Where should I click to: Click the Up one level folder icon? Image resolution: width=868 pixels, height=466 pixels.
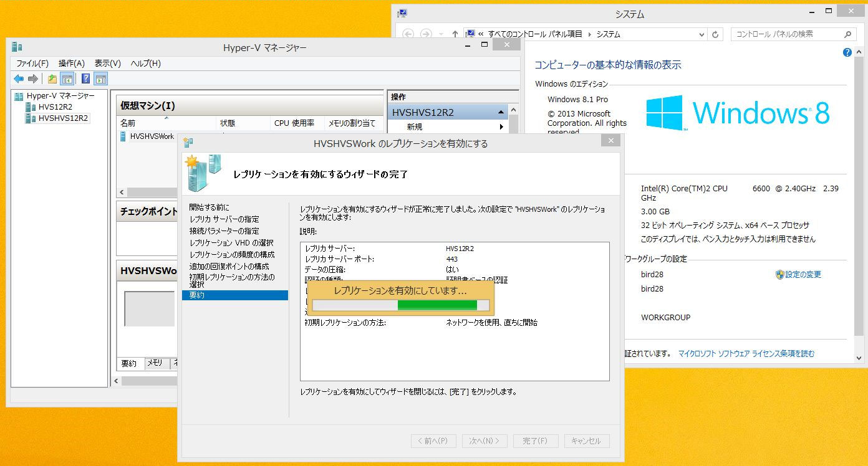pyautogui.click(x=52, y=78)
